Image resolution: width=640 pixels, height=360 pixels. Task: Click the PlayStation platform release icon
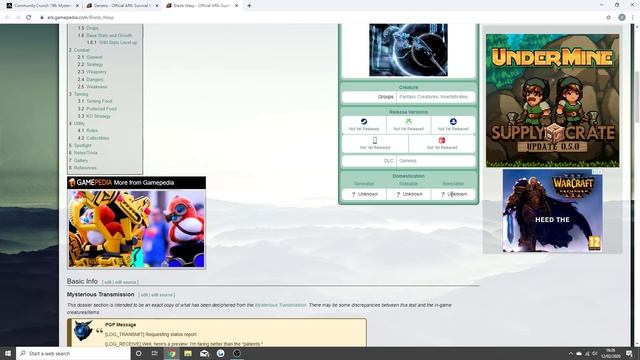tap(453, 122)
